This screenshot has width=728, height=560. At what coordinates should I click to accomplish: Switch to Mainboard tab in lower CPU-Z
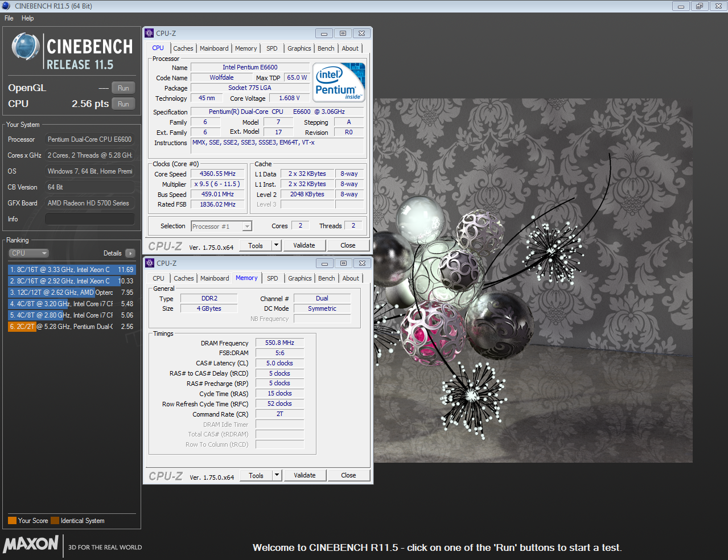point(215,278)
